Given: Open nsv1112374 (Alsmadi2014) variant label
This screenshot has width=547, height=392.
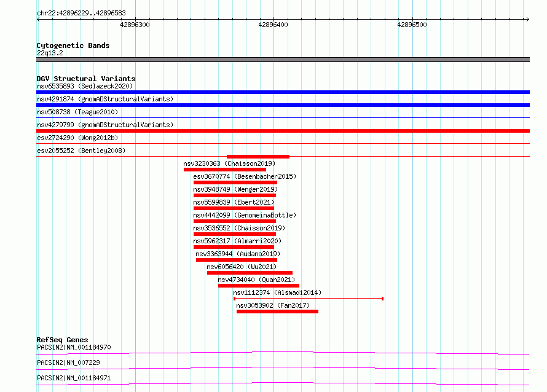Looking at the screenshot, I should coord(277,292).
